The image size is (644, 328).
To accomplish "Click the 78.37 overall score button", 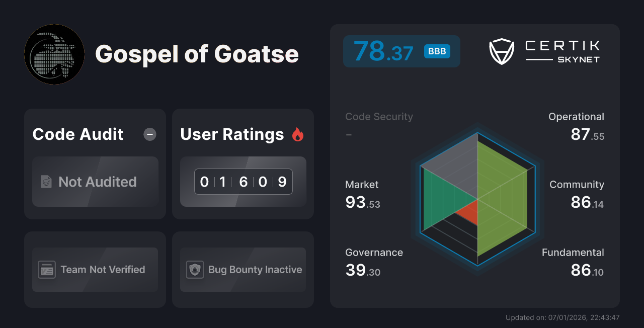I will [401, 51].
